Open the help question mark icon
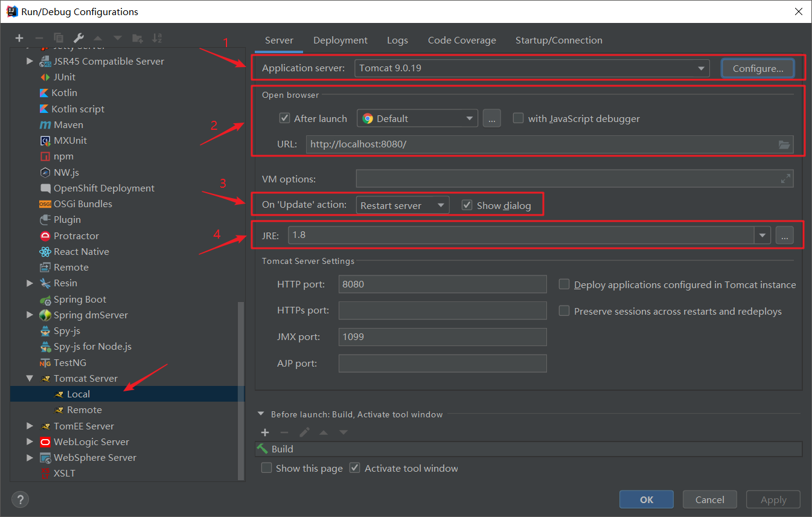This screenshot has width=812, height=517. point(20,499)
